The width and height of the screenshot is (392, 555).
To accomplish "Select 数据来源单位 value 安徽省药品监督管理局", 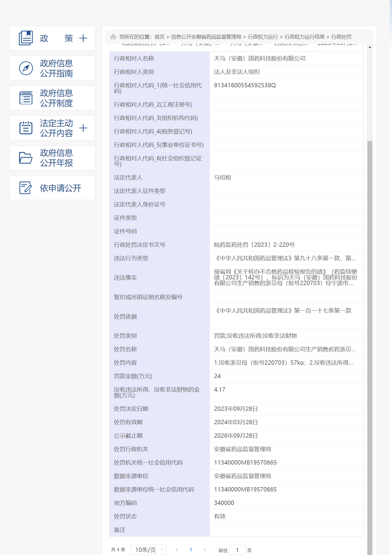I will 242,476.
